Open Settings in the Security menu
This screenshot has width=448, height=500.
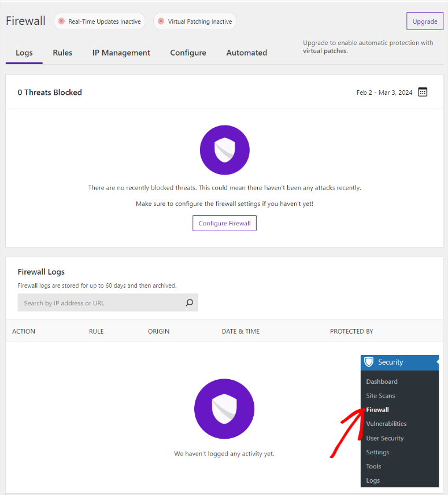pyautogui.click(x=377, y=452)
